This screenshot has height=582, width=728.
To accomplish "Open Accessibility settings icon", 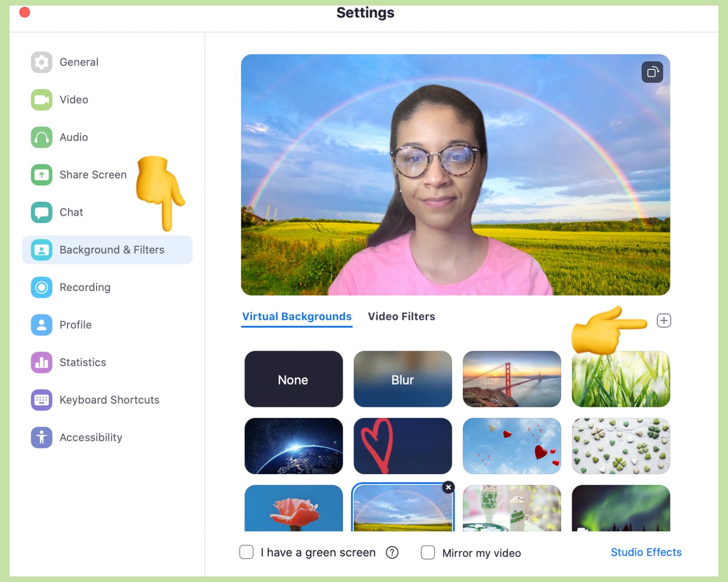I will click(x=42, y=437).
